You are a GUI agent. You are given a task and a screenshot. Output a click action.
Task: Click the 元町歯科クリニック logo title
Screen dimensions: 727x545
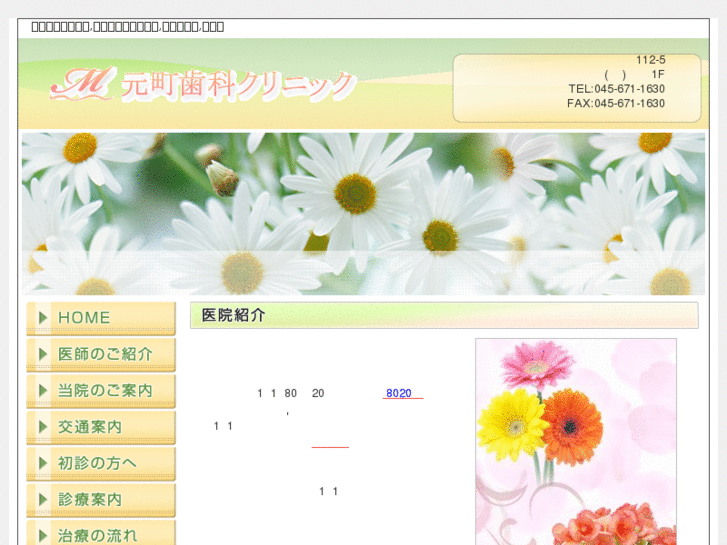click(x=239, y=85)
